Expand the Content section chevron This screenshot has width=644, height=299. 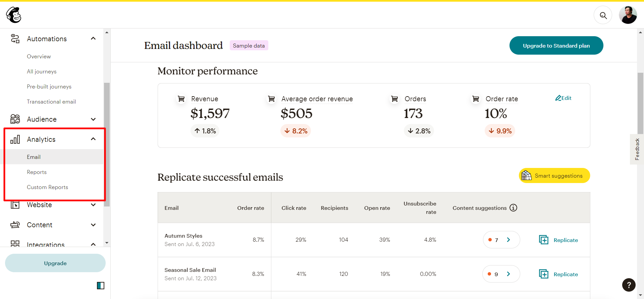tap(93, 225)
